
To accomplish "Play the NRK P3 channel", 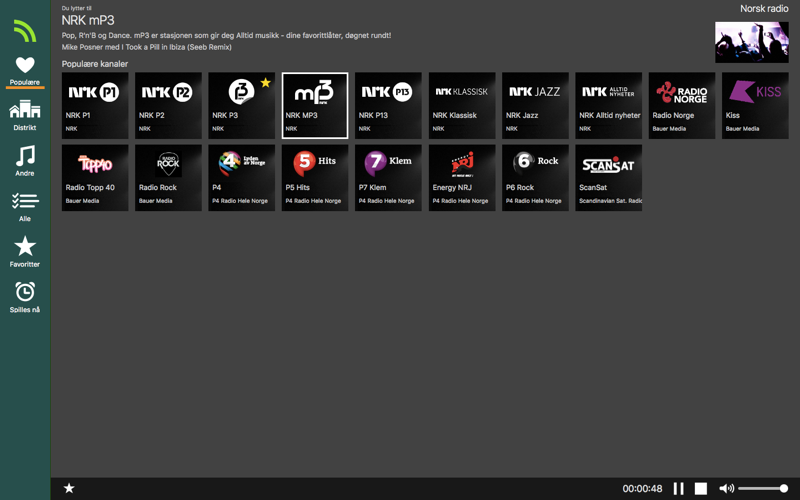I will click(241, 106).
